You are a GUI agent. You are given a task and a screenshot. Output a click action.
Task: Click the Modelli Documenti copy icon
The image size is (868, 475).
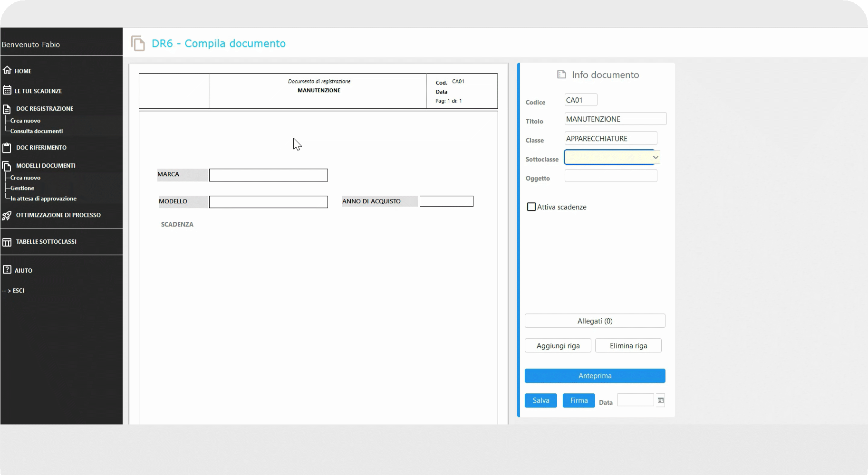[x=7, y=166]
